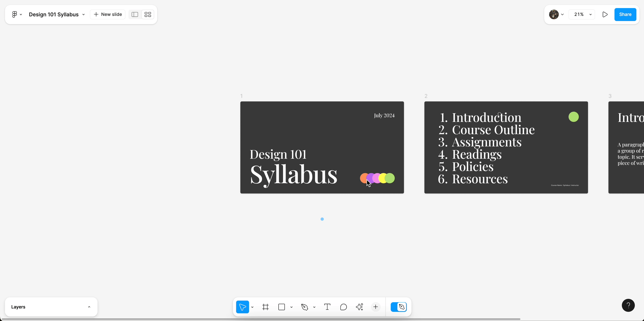Screen dimensions: 644x321
Task: Open the AI actions sparkle icon
Action: (360, 307)
